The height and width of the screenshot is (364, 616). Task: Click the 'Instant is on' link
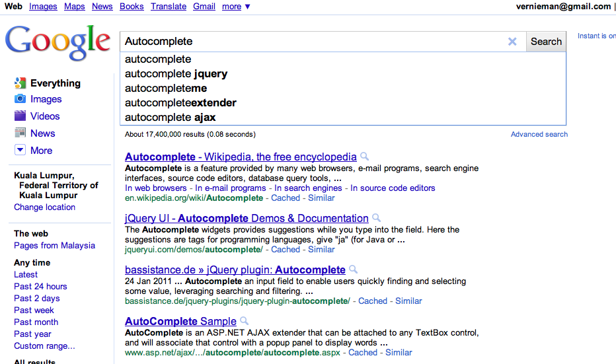[596, 36]
